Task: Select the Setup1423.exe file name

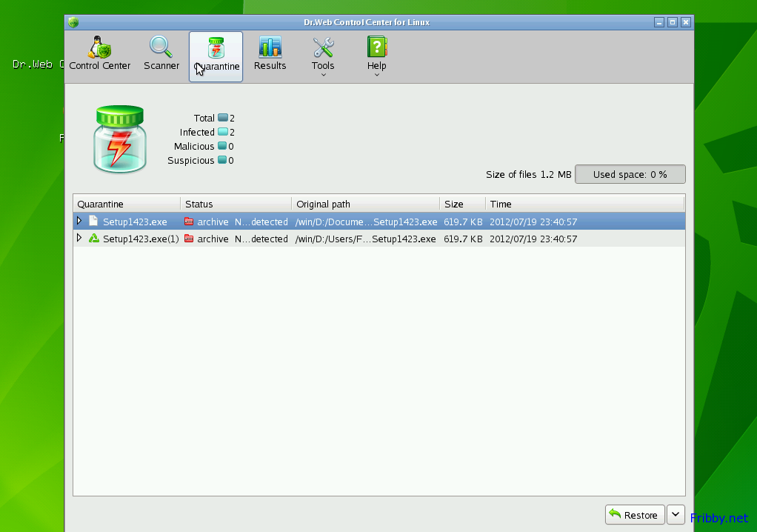Action: click(x=135, y=222)
